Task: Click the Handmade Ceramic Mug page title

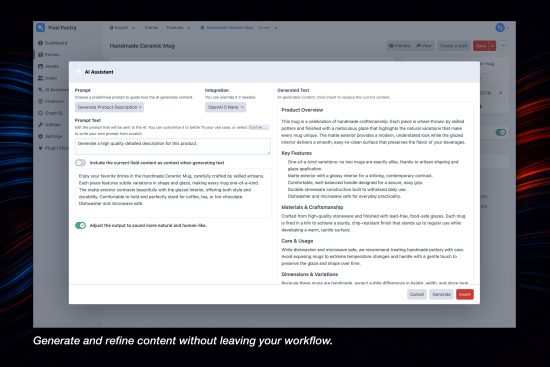Action: [x=142, y=46]
